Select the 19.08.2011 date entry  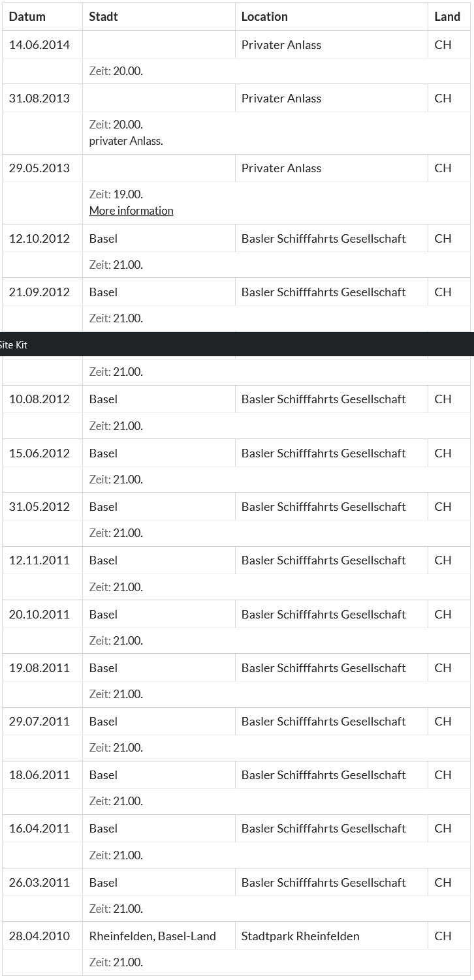pyautogui.click(x=39, y=668)
